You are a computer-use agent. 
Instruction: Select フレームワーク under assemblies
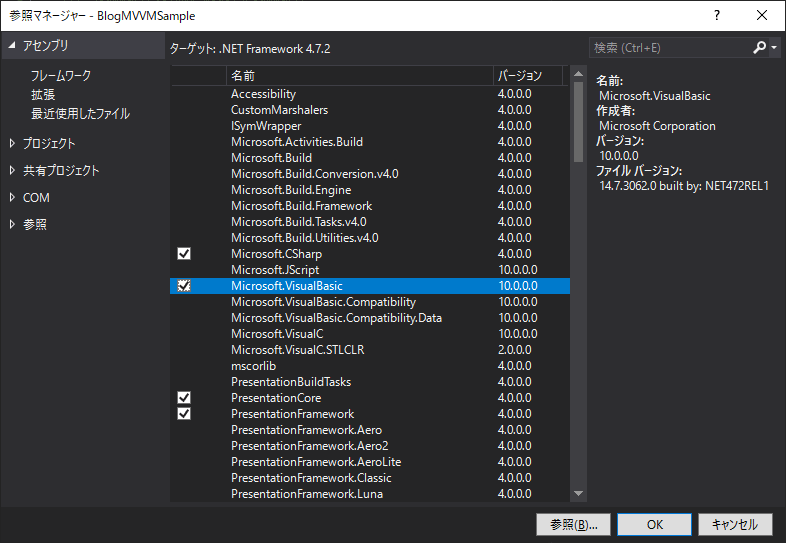(x=61, y=76)
